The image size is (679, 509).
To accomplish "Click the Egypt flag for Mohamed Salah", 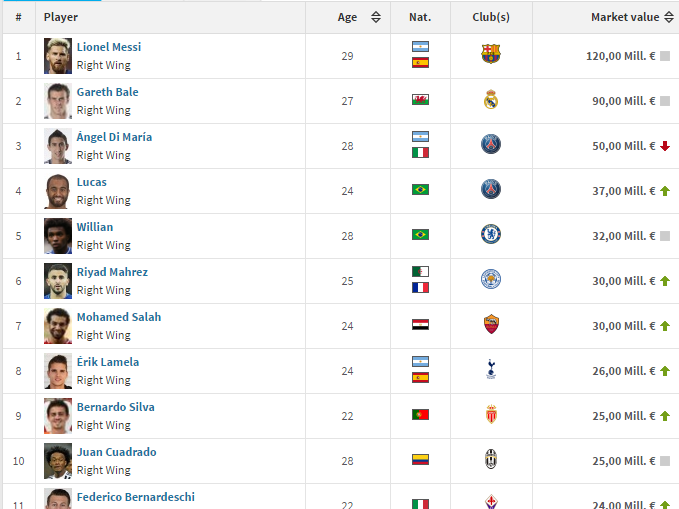I will point(420,324).
